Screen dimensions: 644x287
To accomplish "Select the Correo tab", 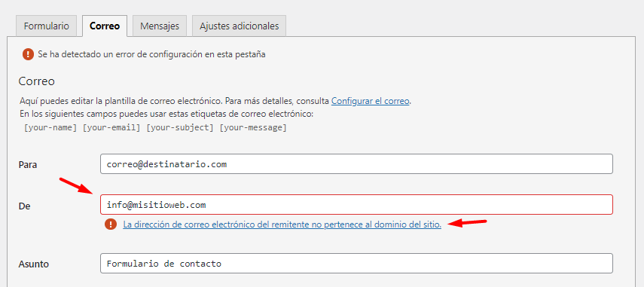I will 105,26.
